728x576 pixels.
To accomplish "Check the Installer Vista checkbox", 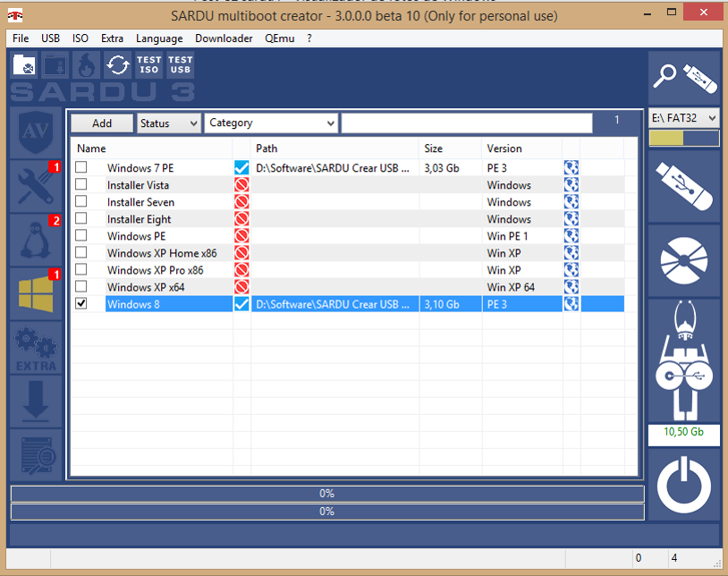I will coord(81,184).
